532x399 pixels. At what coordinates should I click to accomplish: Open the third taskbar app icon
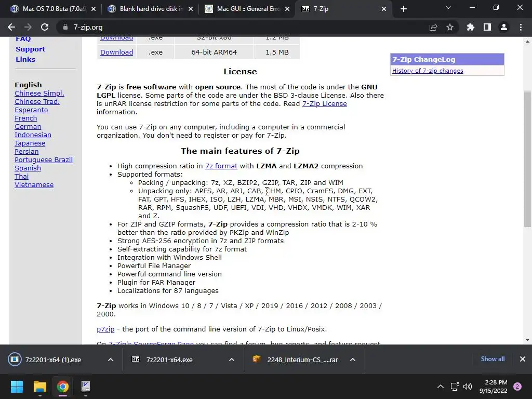[x=86, y=387]
